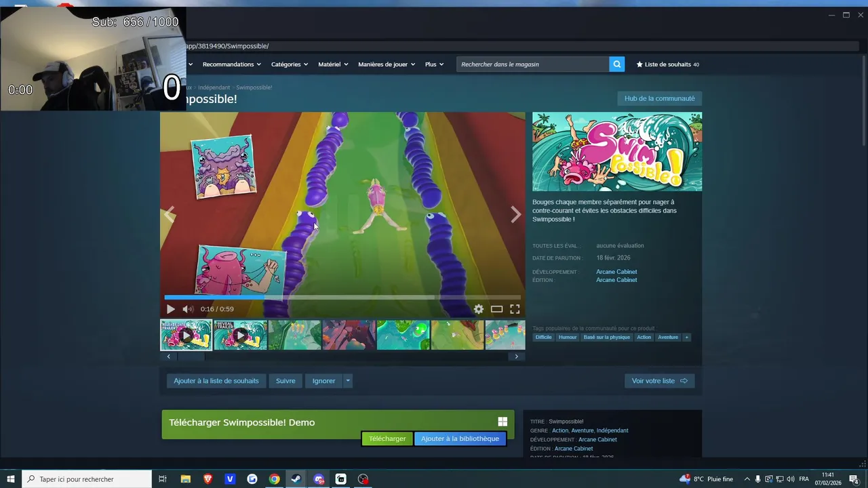
Task: Open Task View in taskbar
Action: click(163, 479)
